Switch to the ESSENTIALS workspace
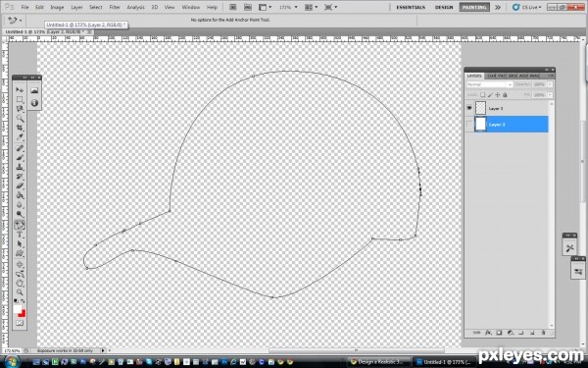The height and width of the screenshot is (368, 588). tap(411, 7)
